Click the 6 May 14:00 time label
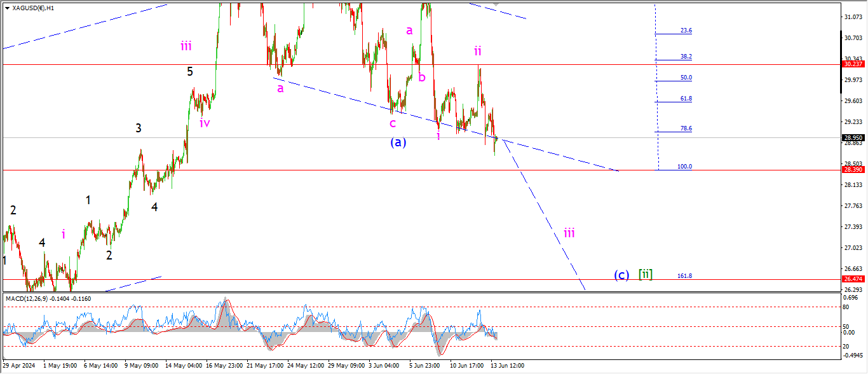Viewport: 868px width, 374px height. [x=101, y=366]
